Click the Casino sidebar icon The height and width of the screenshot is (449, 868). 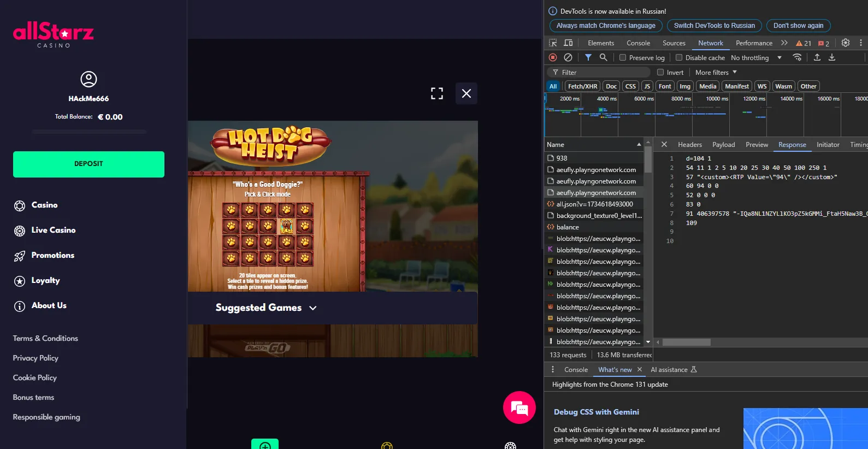tap(20, 206)
